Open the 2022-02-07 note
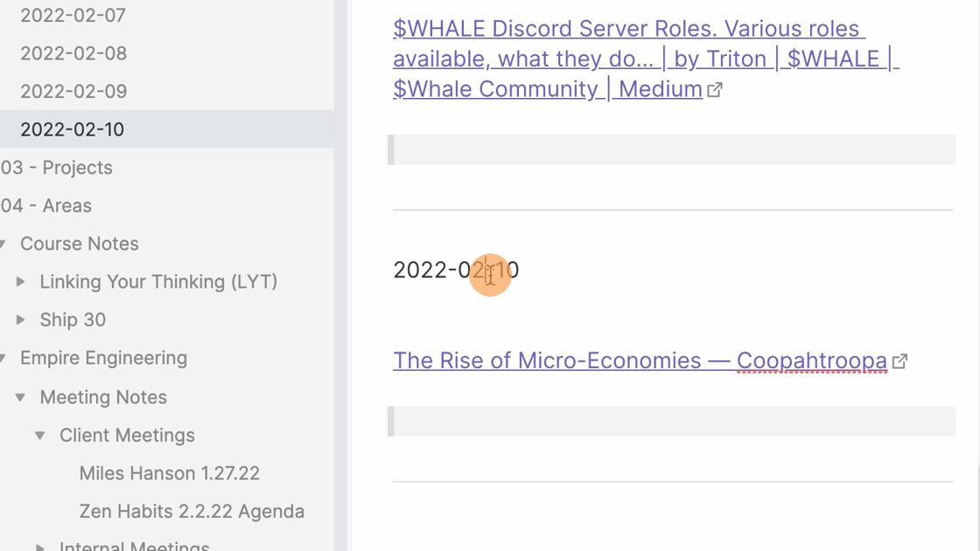Viewport: 980px width, 551px height. tap(73, 15)
